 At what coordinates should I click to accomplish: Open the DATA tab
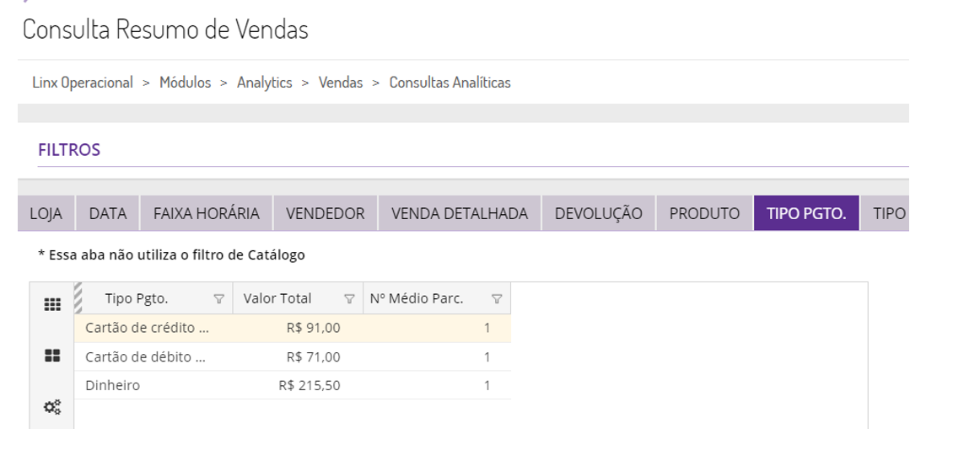click(x=108, y=214)
